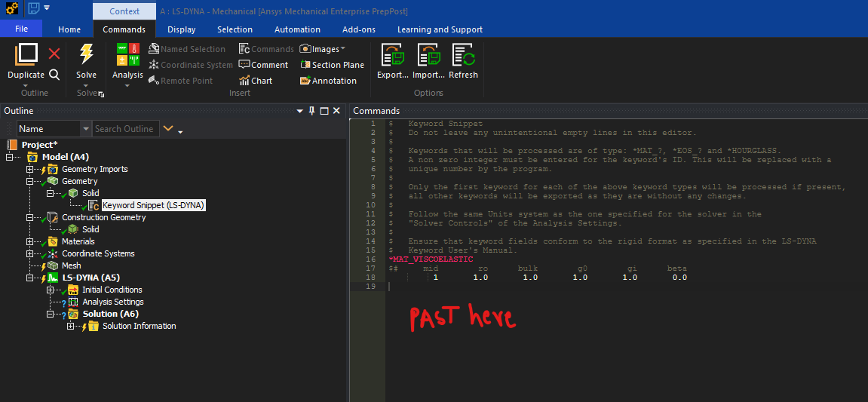Open the Duplicate dropdown arrow

(x=26, y=84)
